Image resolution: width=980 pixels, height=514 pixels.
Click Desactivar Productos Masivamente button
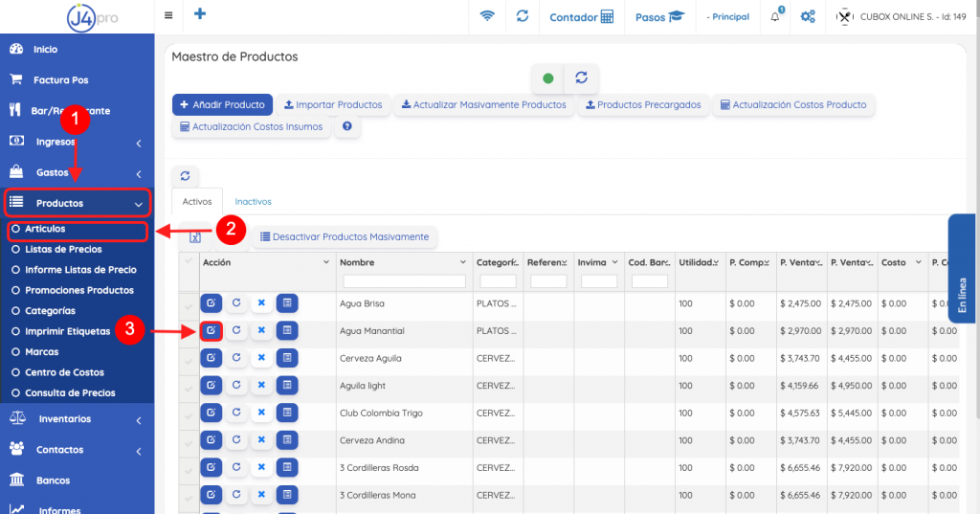(345, 236)
